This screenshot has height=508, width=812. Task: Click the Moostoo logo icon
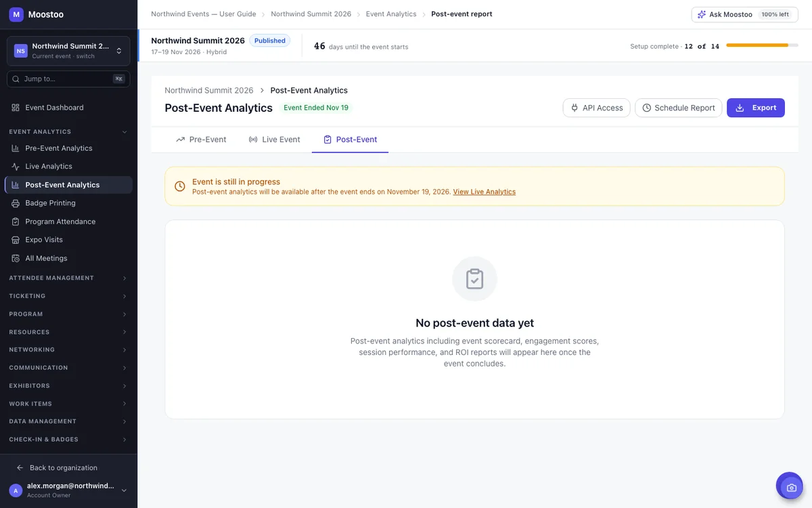pos(16,14)
